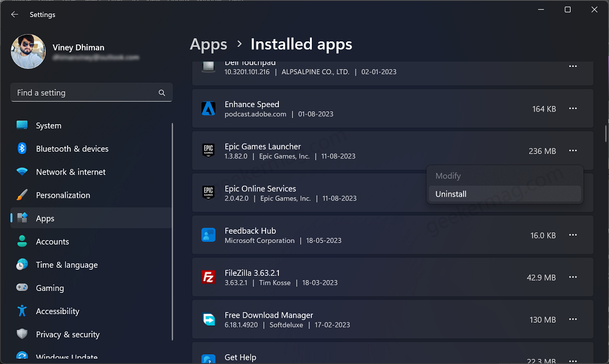The width and height of the screenshot is (609, 364).
Task: Click the apps list vertical scrollbar
Action: [605, 134]
